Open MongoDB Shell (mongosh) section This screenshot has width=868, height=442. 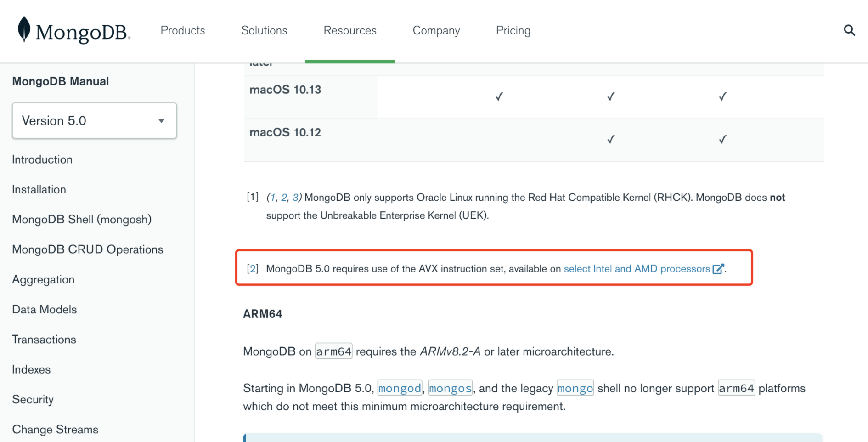pos(82,220)
